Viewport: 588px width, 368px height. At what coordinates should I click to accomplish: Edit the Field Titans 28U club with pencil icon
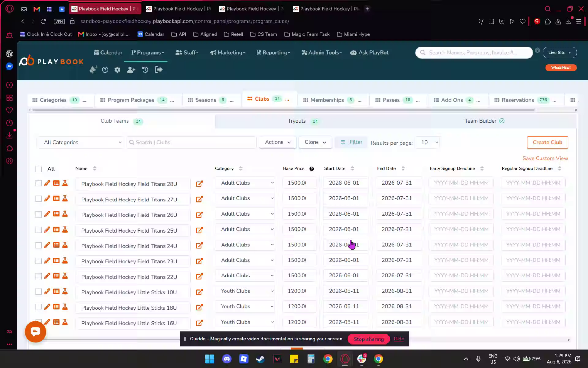tap(47, 183)
